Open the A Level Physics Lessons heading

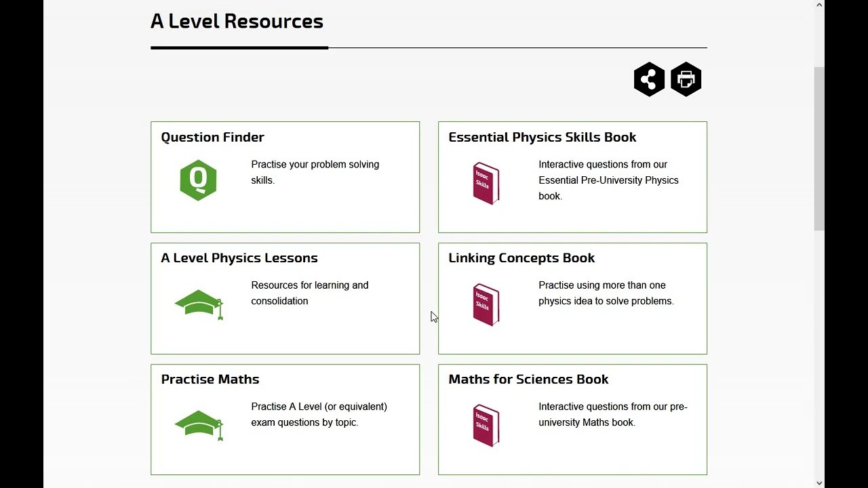pyautogui.click(x=239, y=258)
